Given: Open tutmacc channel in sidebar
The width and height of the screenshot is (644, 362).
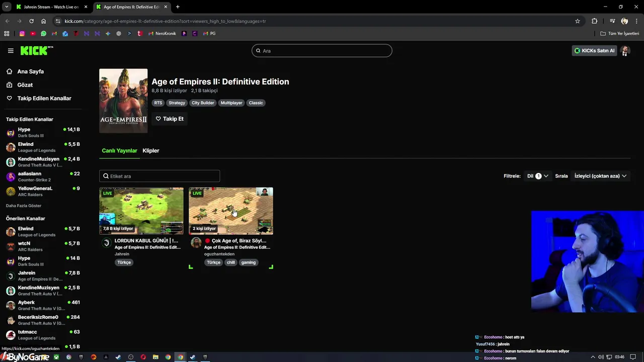Looking at the screenshot, I should click(43, 335).
